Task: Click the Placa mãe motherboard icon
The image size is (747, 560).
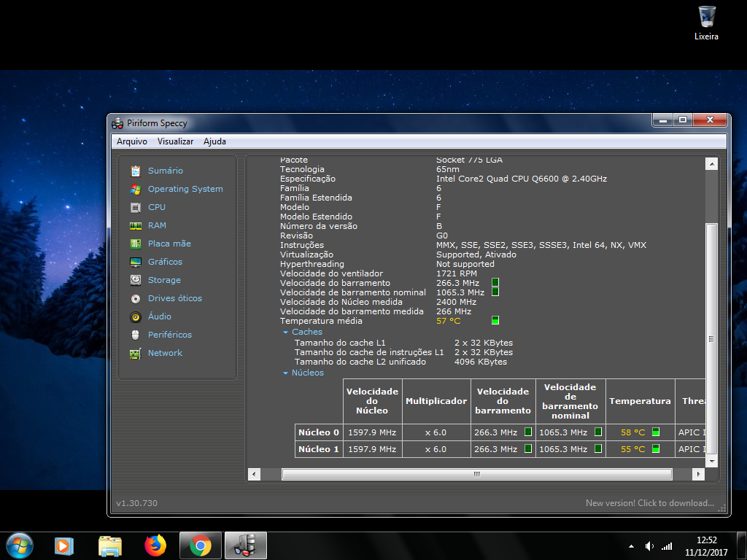Action: point(136,244)
